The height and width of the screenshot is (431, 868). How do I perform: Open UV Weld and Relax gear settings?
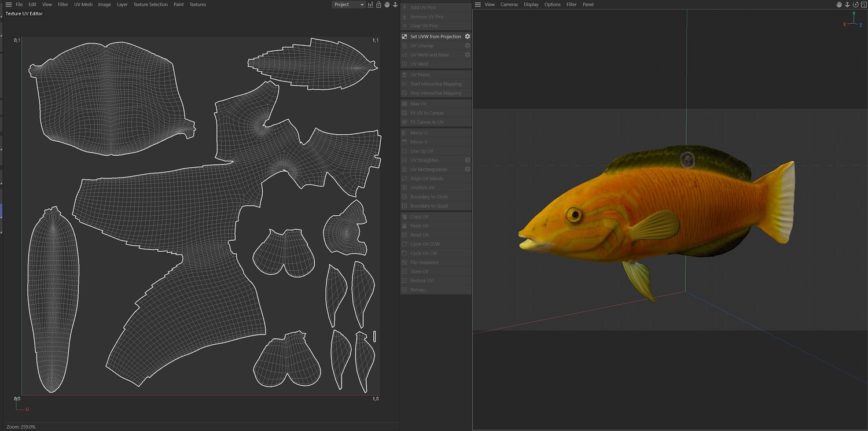pyautogui.click(x=468, y=55)
